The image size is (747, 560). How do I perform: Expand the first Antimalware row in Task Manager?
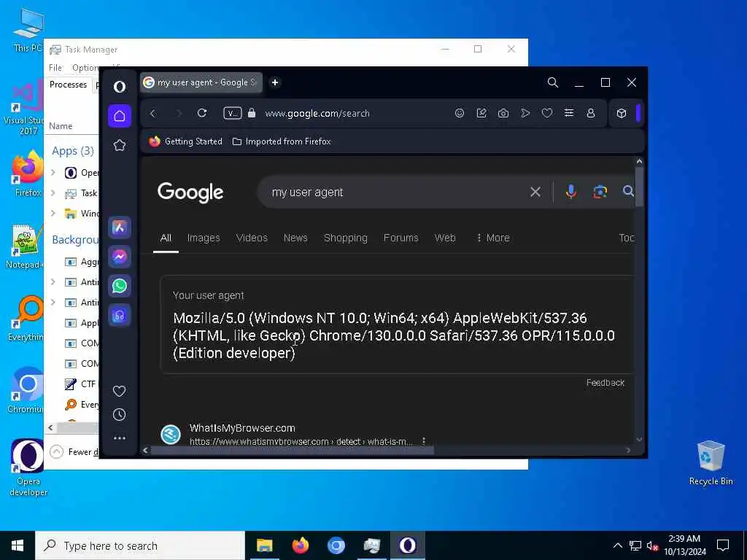coord(53,282)
